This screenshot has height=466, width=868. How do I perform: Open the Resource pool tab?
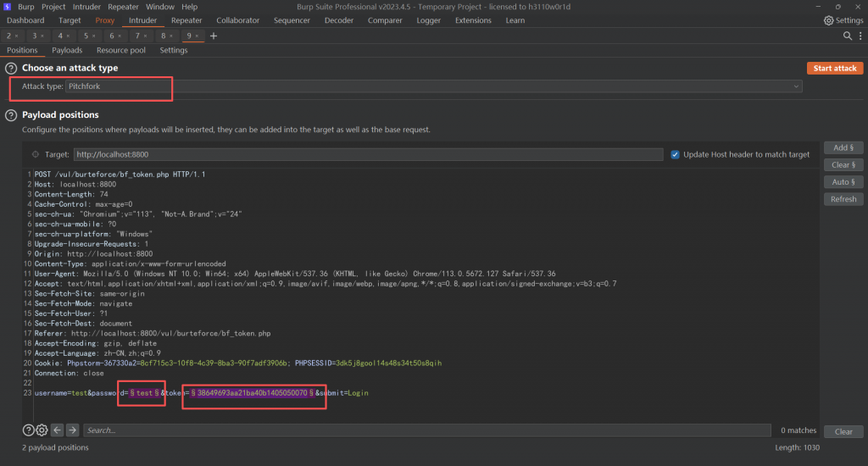(120, 50)
